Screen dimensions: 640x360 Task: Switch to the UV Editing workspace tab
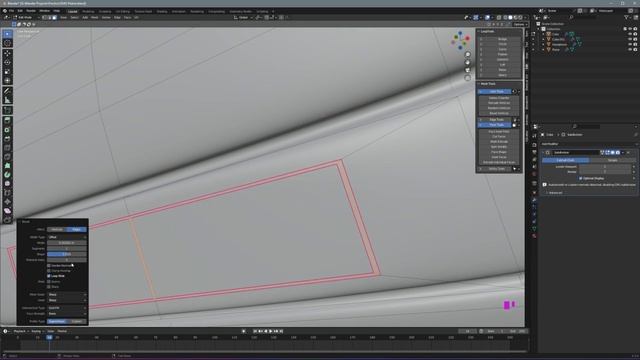coord(122,11)
